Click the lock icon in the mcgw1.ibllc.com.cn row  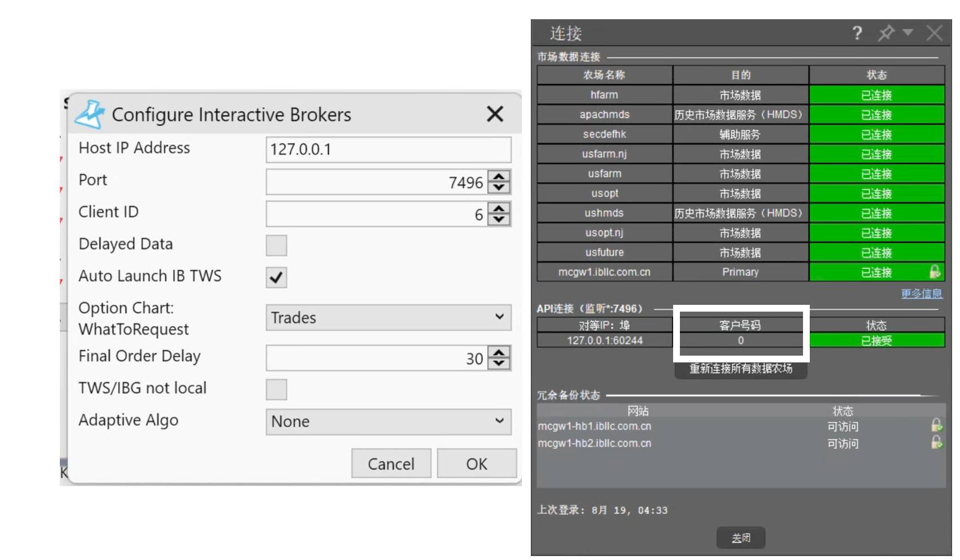(935, 272)
